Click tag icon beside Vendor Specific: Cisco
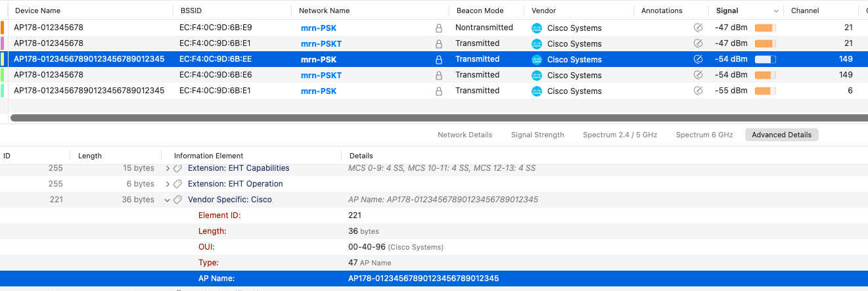Image resolution: width=868 pixels, height=291 pixels. [x=177, y=200]
